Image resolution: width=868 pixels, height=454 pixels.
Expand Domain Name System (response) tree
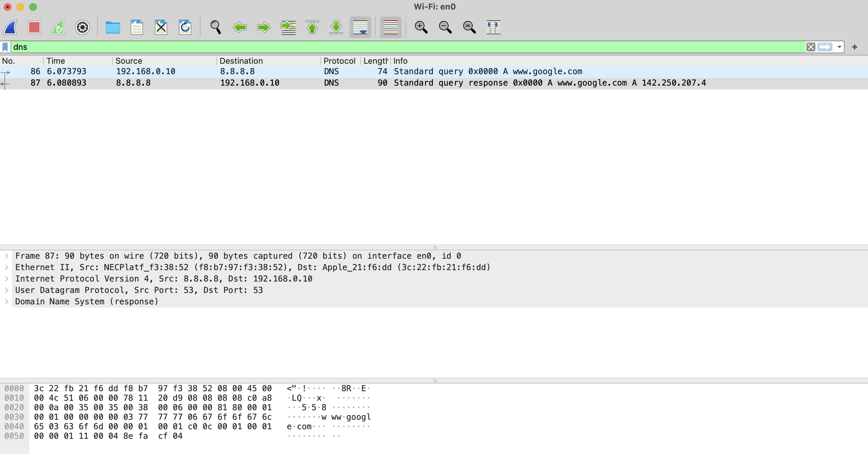6,302
